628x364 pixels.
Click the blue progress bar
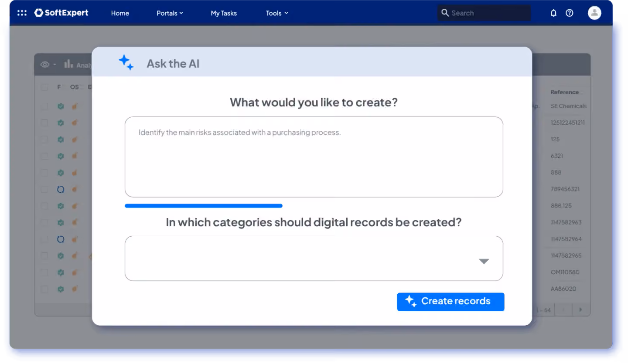pyautogui.click(x=204, y=206)
